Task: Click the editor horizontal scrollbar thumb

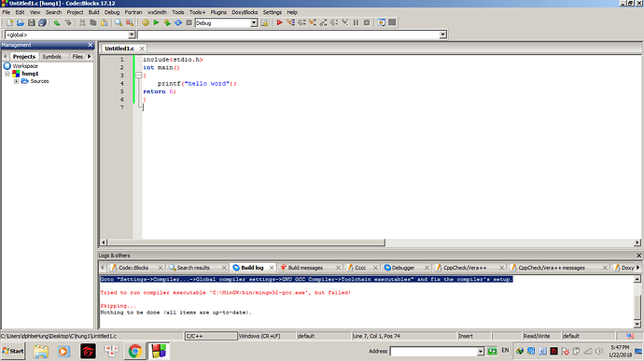Action: [246, 243]
